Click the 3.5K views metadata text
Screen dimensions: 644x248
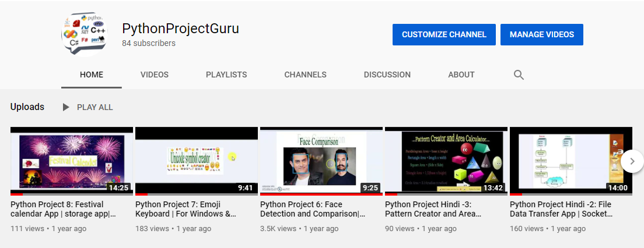point(278,229)
